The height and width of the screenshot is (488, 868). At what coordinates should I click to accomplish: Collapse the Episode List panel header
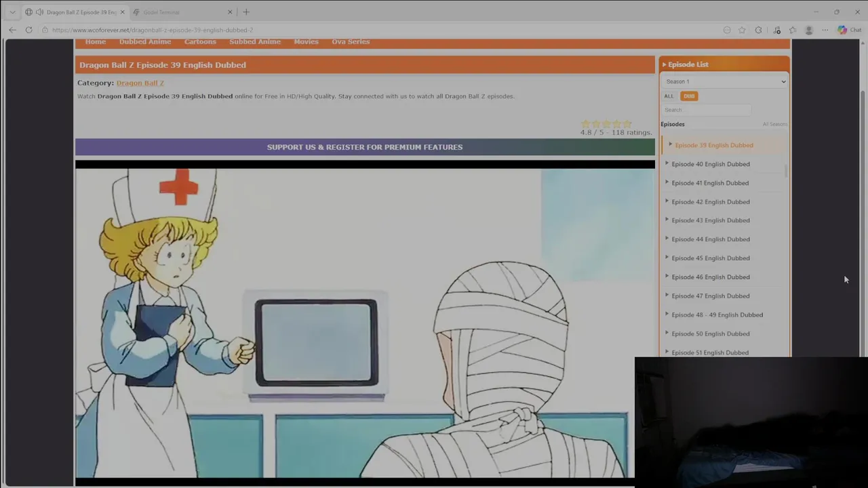[724, 64]
